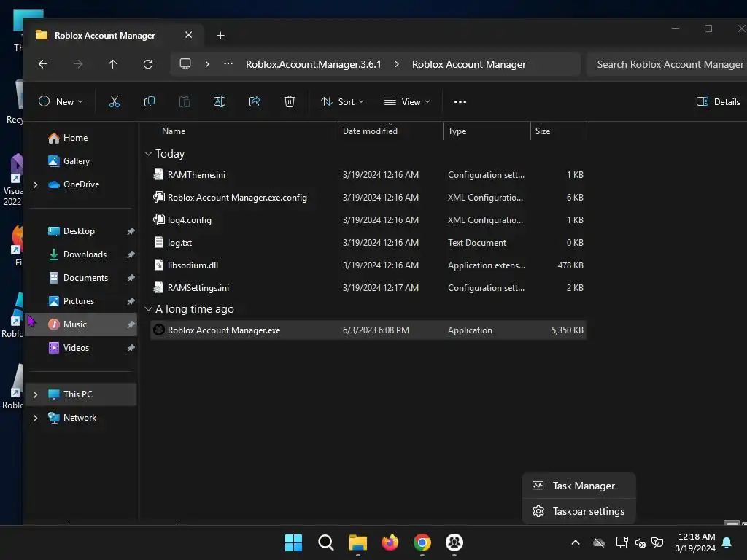Close the Roblox Account Manager tab
The height and width of the screenshot is (560, 747).
pos(189,35)
